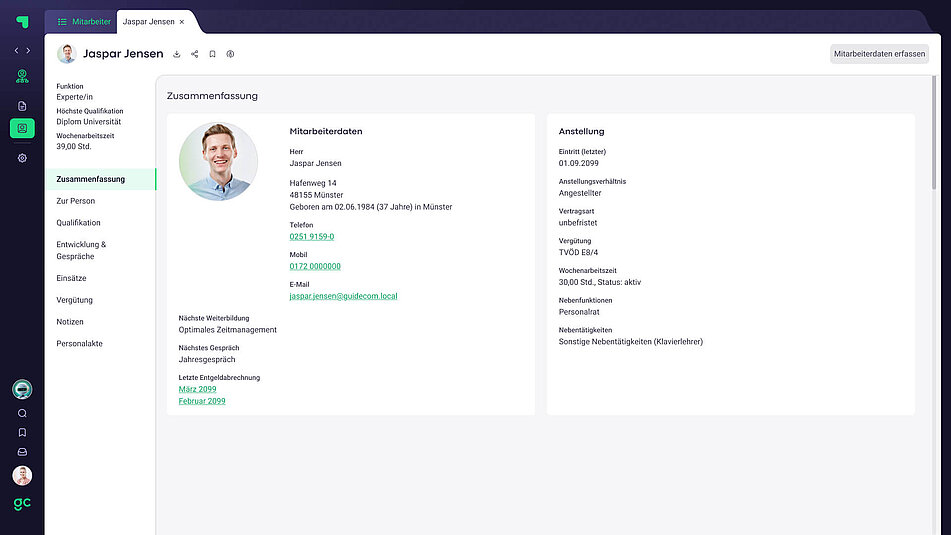
Task: Open the search icon in left sidebar
Action: point(22,413)
